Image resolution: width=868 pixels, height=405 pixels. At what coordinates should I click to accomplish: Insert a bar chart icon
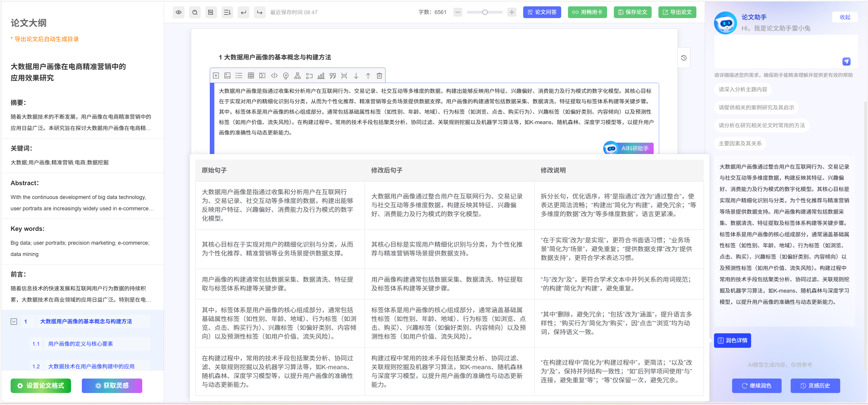click(321, 76)
